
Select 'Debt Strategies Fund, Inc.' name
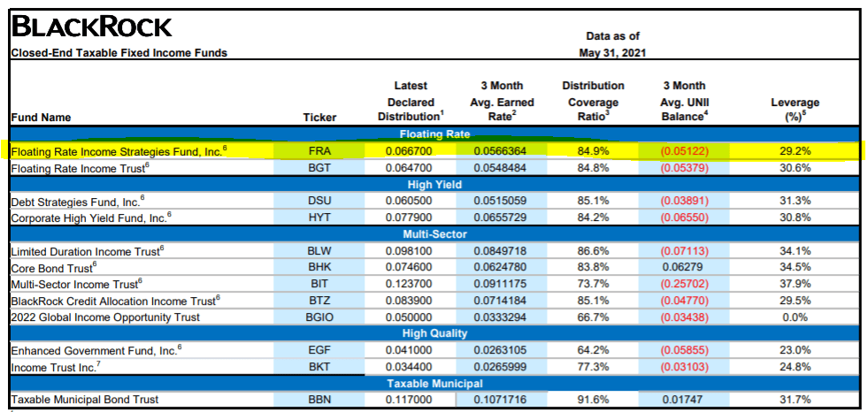pos(79,202)
